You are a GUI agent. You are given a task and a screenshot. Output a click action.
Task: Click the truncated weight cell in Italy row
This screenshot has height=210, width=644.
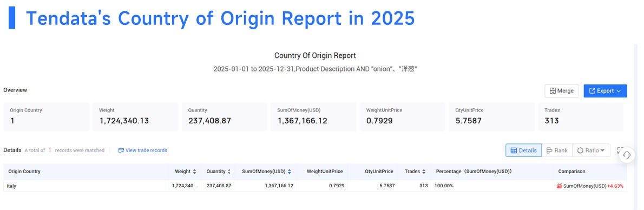(185, 186)
